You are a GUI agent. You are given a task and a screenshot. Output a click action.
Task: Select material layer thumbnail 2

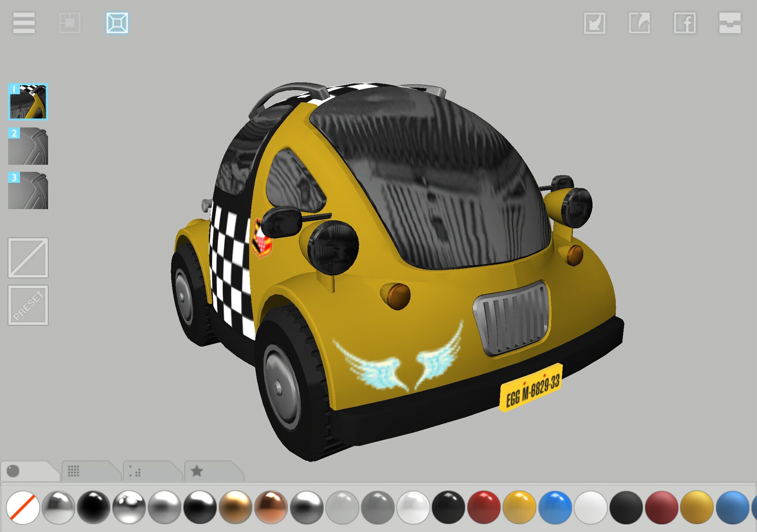[28, 146]
